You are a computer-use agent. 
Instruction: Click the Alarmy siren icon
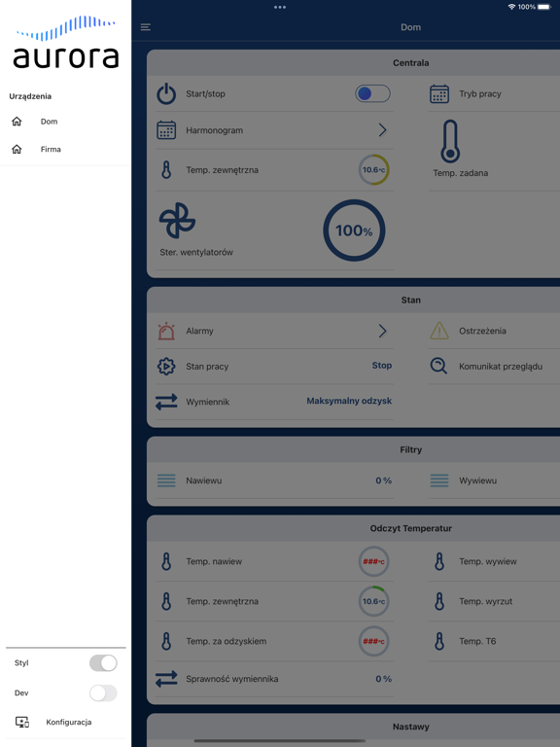click(x=166, y=331)
